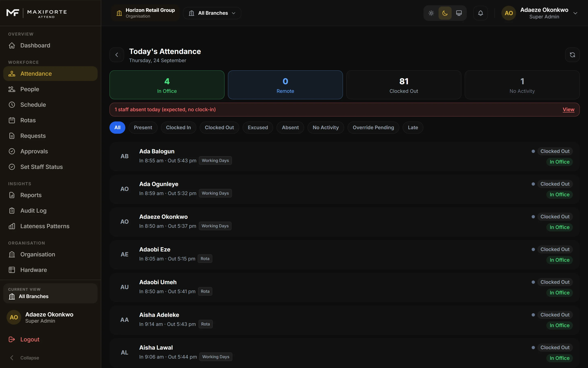Image resolution: width=588 pixels, height=368 pixels.
Task: Open the Hardware page
Action: [x=50, y=270]
